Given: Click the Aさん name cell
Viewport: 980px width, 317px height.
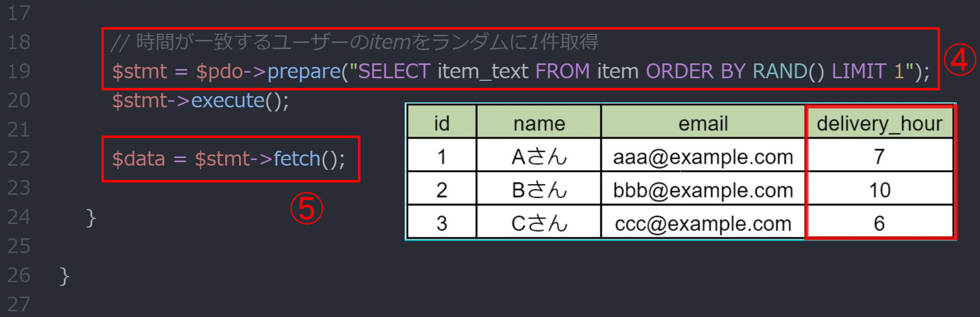Looking at the screenshot, I should 539,156.
